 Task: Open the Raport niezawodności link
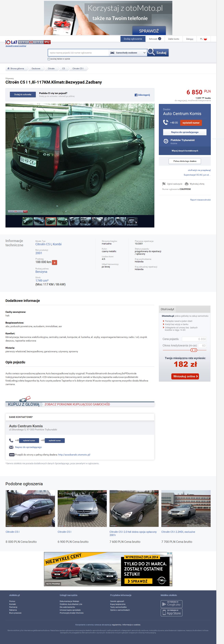coord(201,200)
